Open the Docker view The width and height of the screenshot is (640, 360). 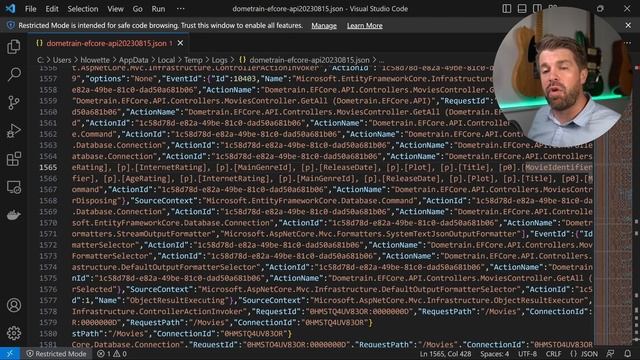pyautogui.click(x=14, y=215)
